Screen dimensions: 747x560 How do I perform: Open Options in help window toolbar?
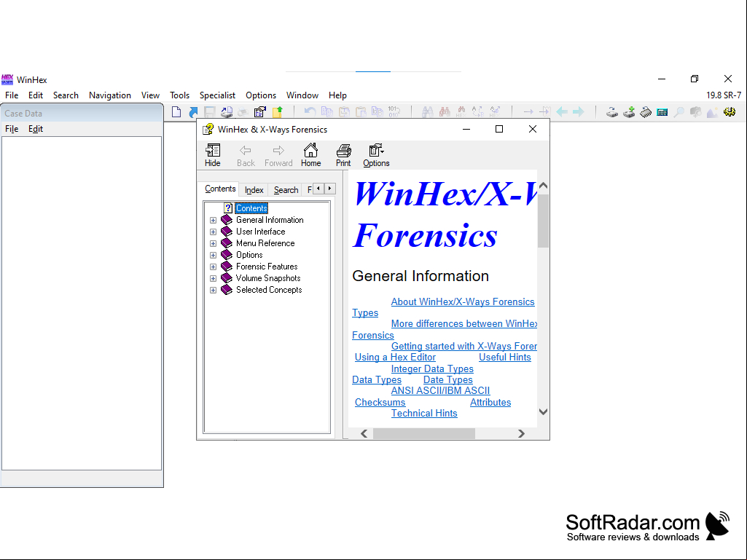376,155
